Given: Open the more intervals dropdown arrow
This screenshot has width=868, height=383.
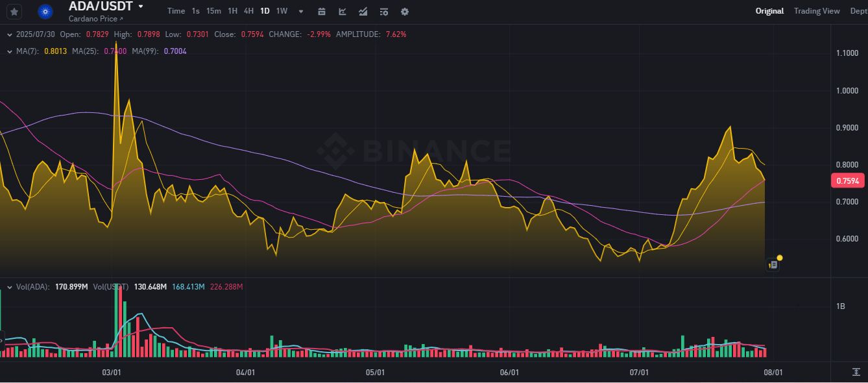Looking at the screenshot, I should [x=300, y=11].
